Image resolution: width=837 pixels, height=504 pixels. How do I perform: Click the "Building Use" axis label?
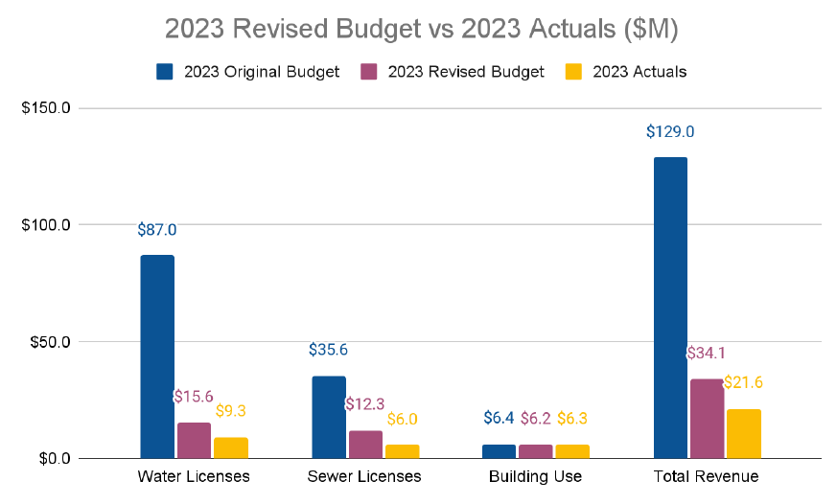click(535, 476)
